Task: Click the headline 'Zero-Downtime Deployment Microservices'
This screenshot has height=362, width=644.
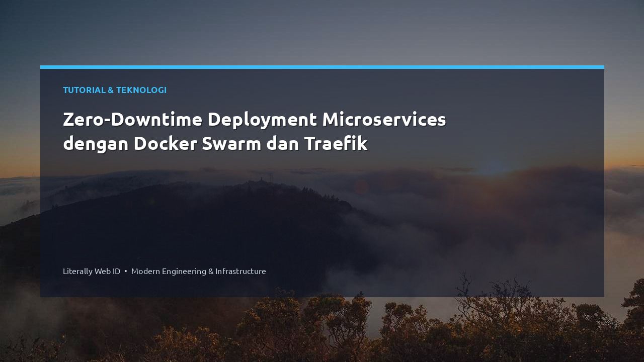Action: pos(255,120)
